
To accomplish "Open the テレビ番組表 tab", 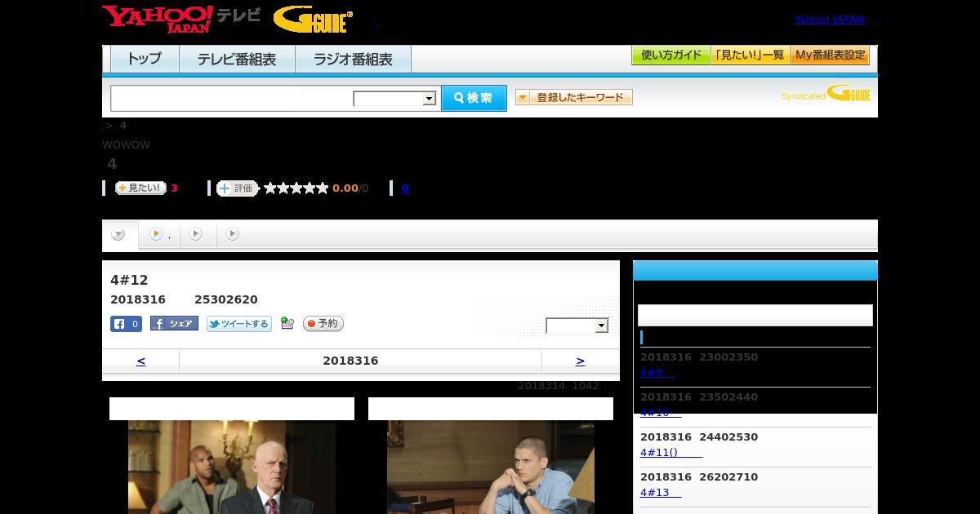I will click(237, 60).
